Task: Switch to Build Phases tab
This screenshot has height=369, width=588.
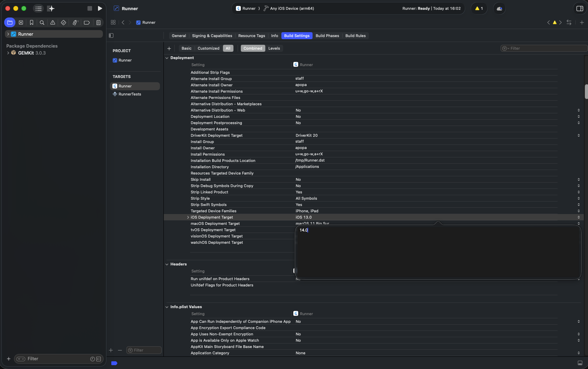Action: point(327,36)
